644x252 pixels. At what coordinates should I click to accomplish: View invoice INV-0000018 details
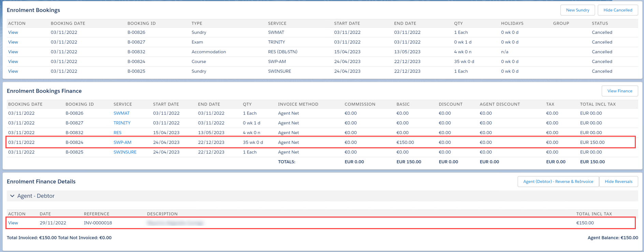(x=13, y=223)
